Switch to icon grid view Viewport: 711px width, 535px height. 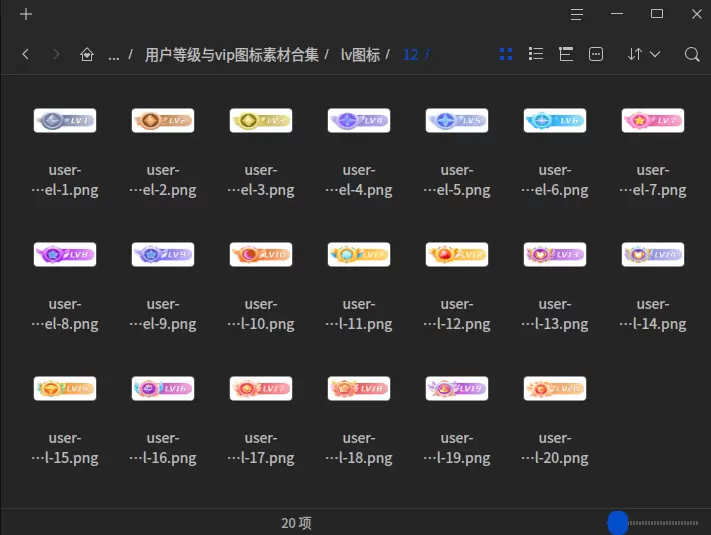coord(506,54)
